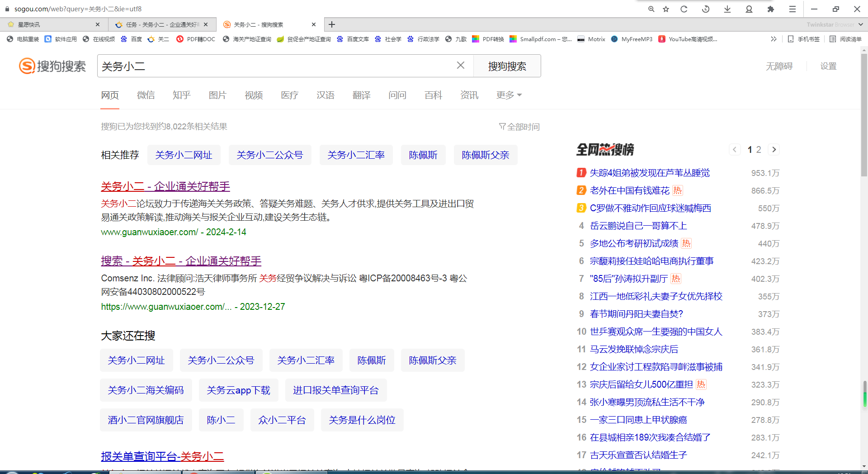Switch to the 图片 search tab
This screenshot has width=868, height=474.
point(217,95)
